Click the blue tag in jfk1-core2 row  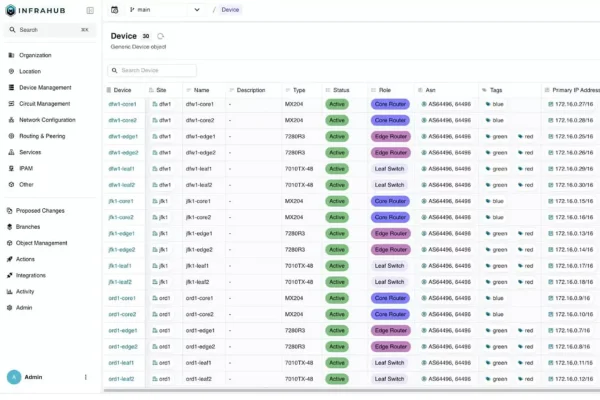[494, 217]
